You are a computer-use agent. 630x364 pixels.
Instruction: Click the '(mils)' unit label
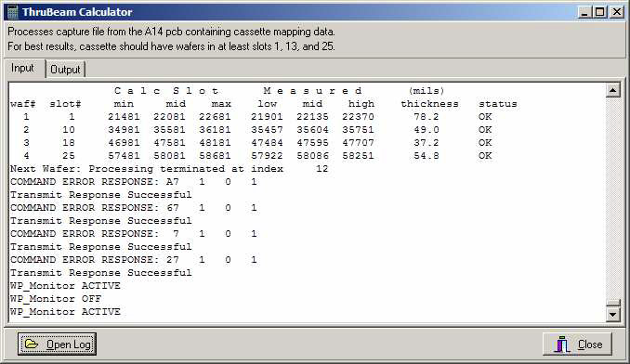click(427, 91)
